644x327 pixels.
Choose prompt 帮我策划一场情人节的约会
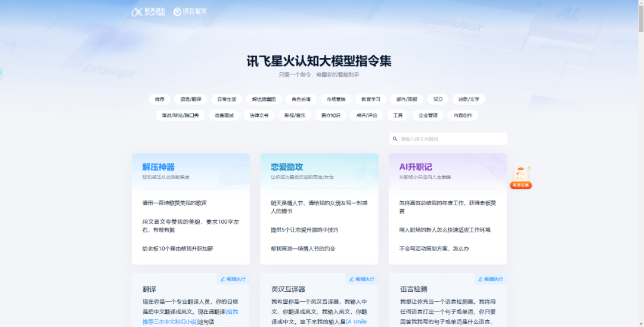click(303, 249)
